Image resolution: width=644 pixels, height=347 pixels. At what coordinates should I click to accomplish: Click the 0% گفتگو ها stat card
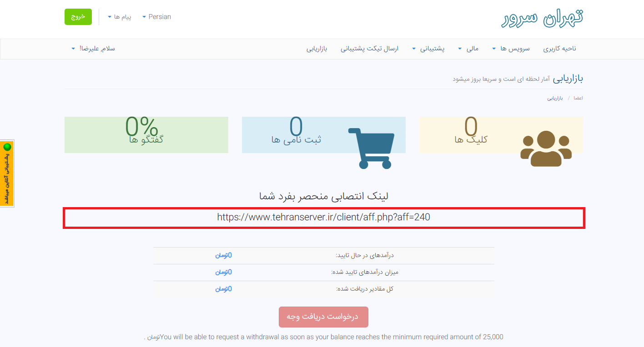pos(146,134)
